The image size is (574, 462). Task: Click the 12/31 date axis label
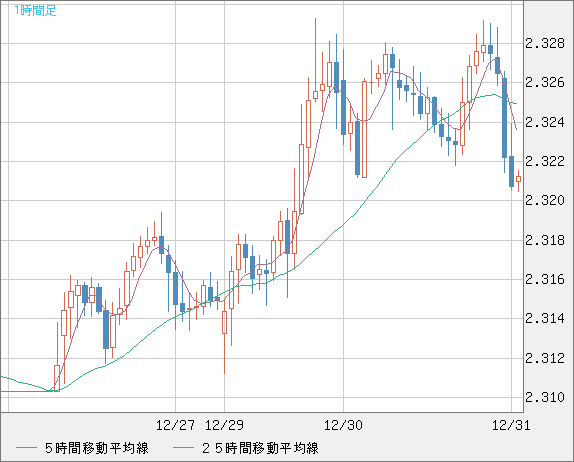[511, 425]
